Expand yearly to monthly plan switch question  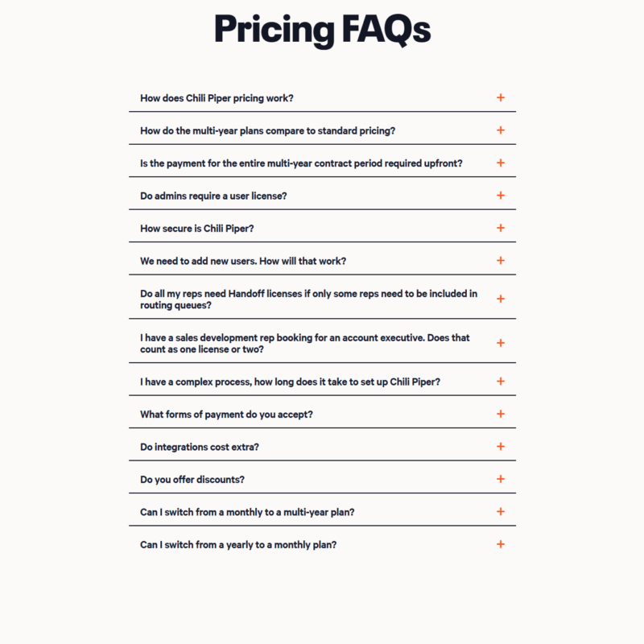point(238,545)
